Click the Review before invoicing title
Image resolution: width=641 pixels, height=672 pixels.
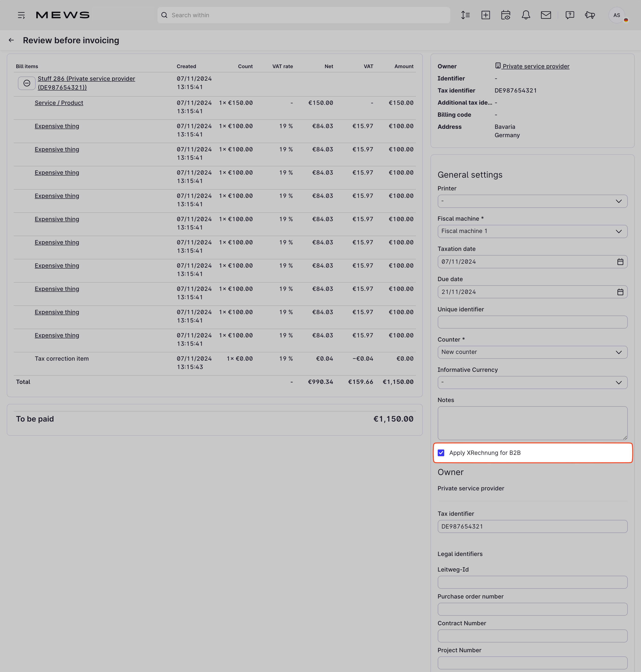click(71, 40)
